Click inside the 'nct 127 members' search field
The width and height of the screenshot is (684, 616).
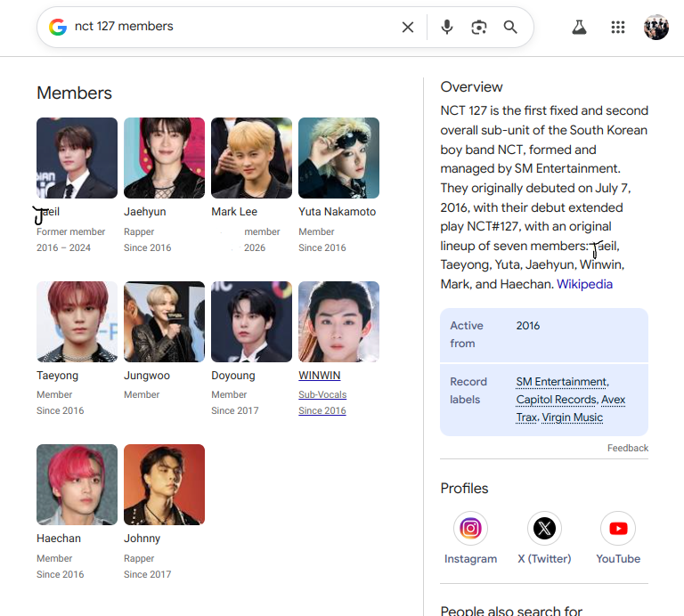(x=232, y=27)
